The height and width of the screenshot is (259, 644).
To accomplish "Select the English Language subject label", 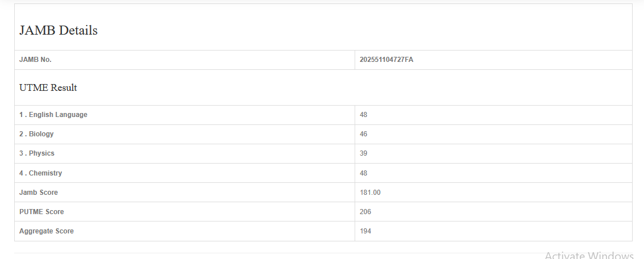I will point(53,115).
